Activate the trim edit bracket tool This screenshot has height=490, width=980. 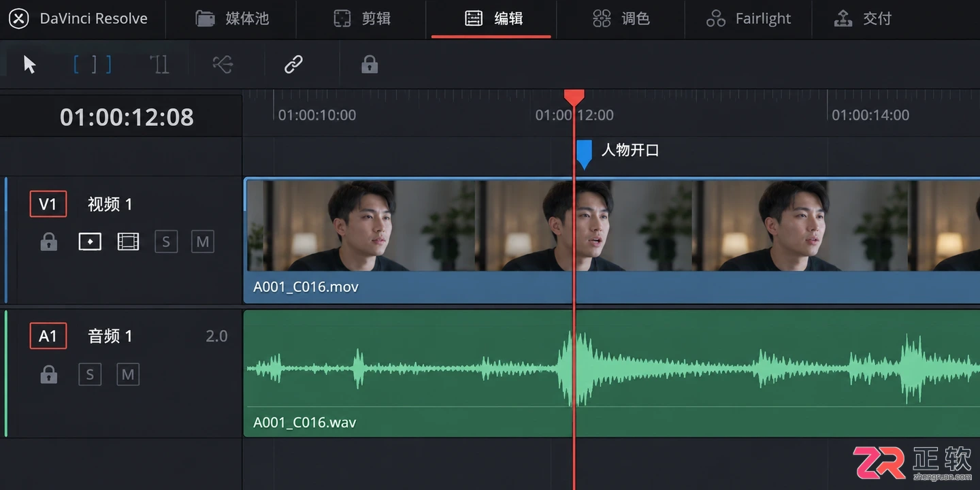click(x=93, y=65)
